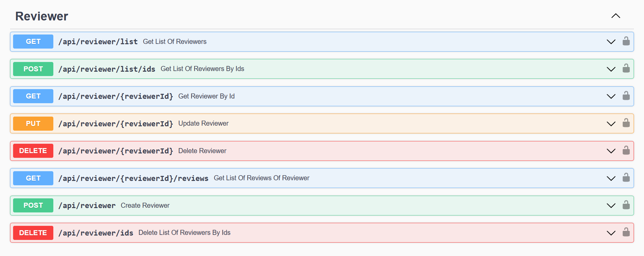Image resolution: width=644 pixels, height=256 pixels.
Task: Click the Get Reviewer By Id description
Action: [206, 96]
